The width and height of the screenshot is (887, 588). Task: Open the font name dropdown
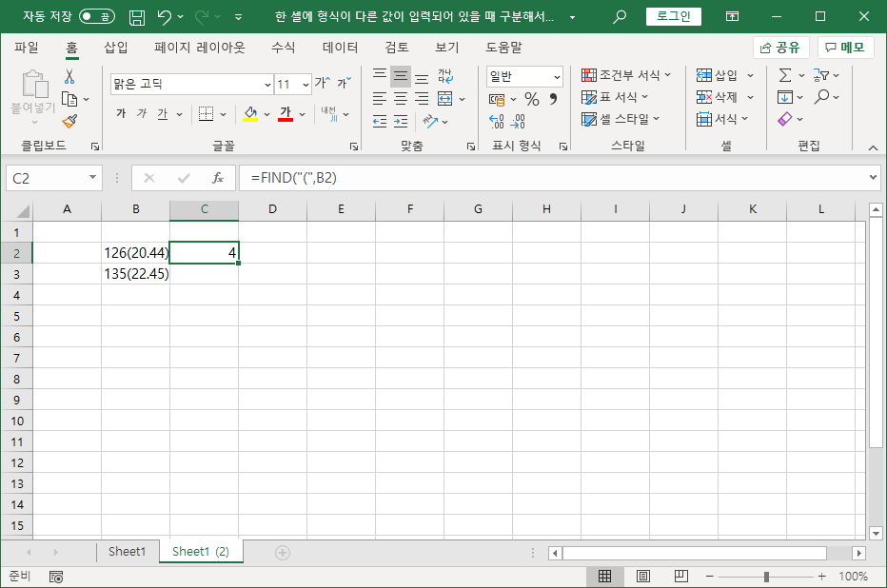(267, 85)
